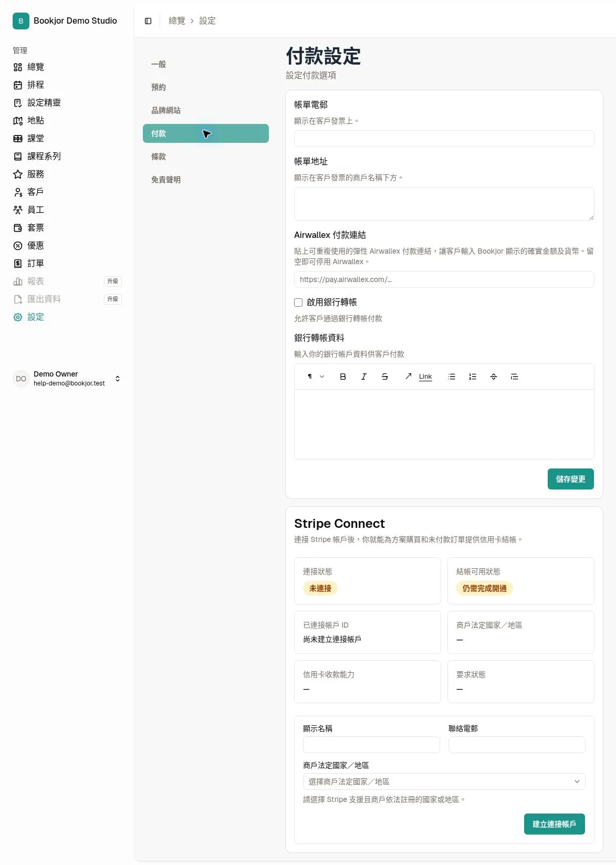The height and width of the screenshot is (865, 616).
Task: Insert a numbered list
Action: pyautogui.click(x=473, y=377)
